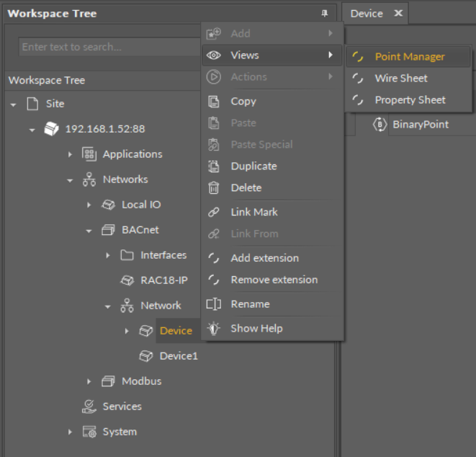Click the Services icon in the tree
476x457 pixels.
tap(89, 407)
